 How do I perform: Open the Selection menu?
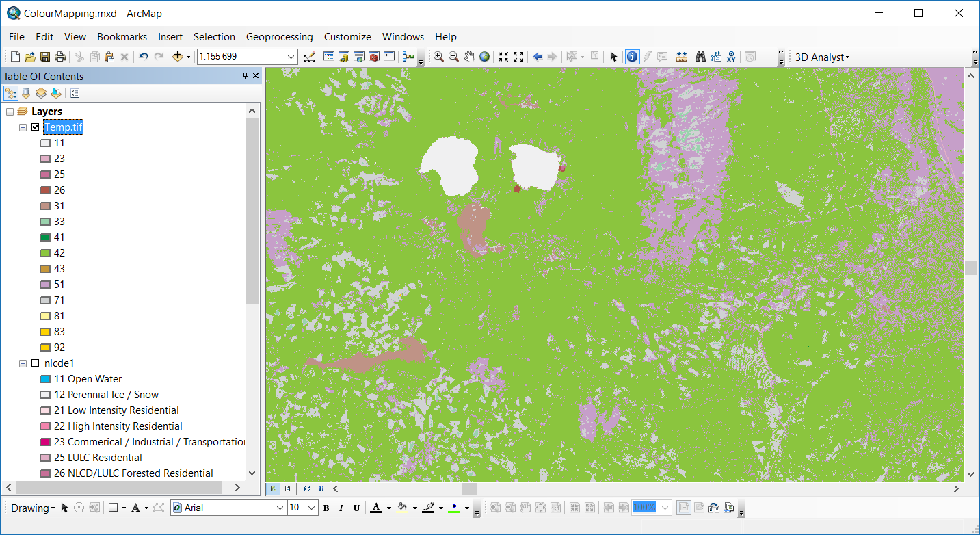[214, 37]
